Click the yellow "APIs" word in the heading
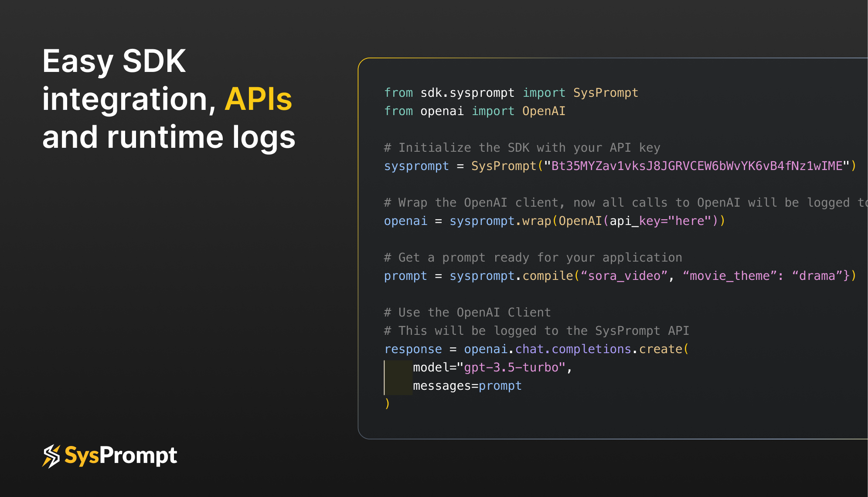This screenshot has height=497, width=868. click(x=258, y=99)
